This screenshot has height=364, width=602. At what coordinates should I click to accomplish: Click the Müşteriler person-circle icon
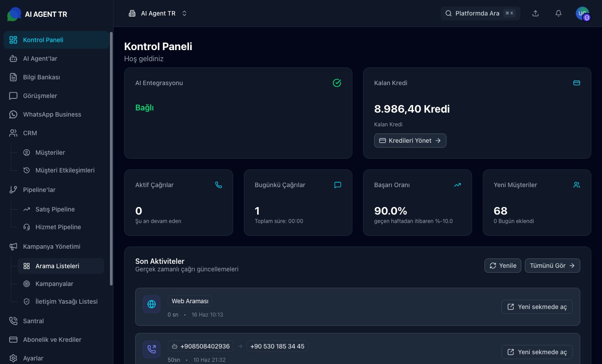27,153
